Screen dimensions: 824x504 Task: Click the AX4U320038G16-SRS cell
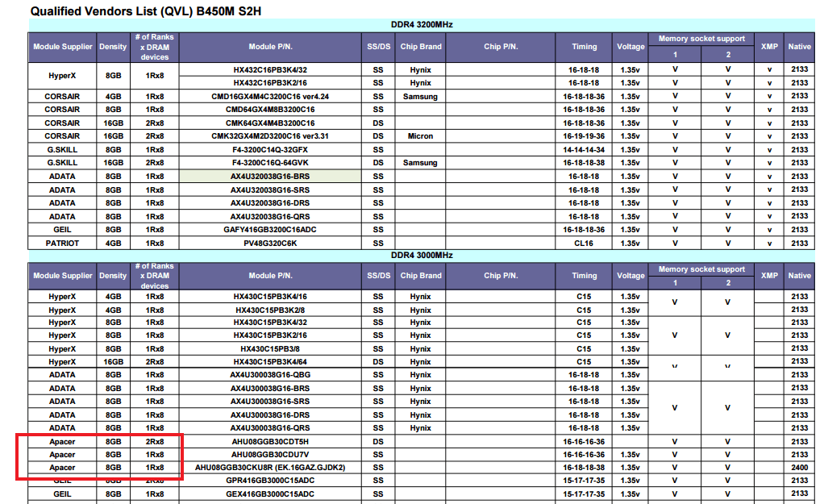click(270, 190)
